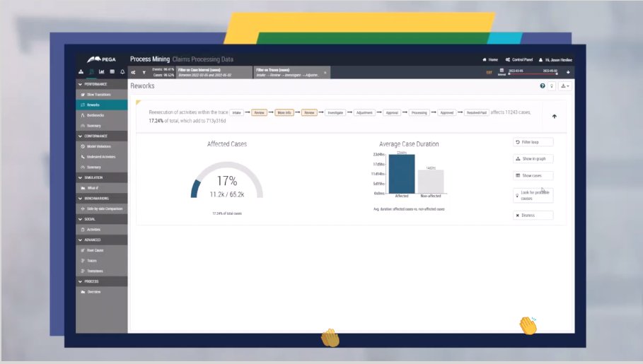The image size is (643, 364).
Task: Click the Affected bar in duration chart
Action: point(402,174)
